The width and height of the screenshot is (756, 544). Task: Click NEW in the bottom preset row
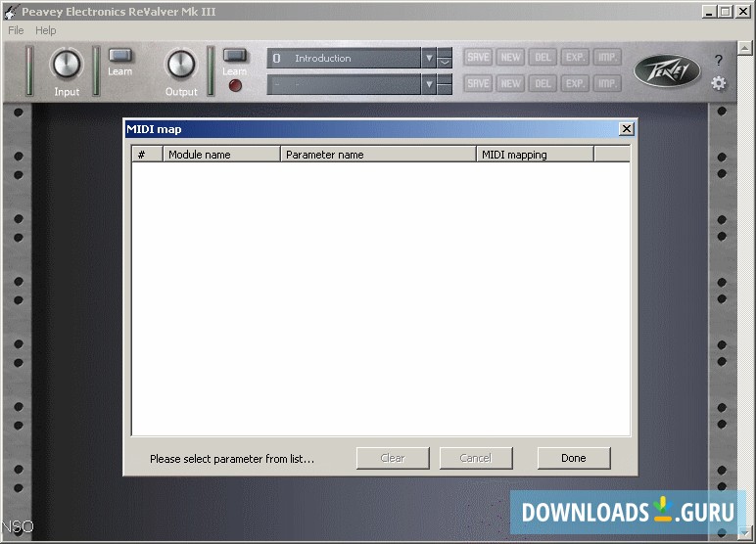510,84
